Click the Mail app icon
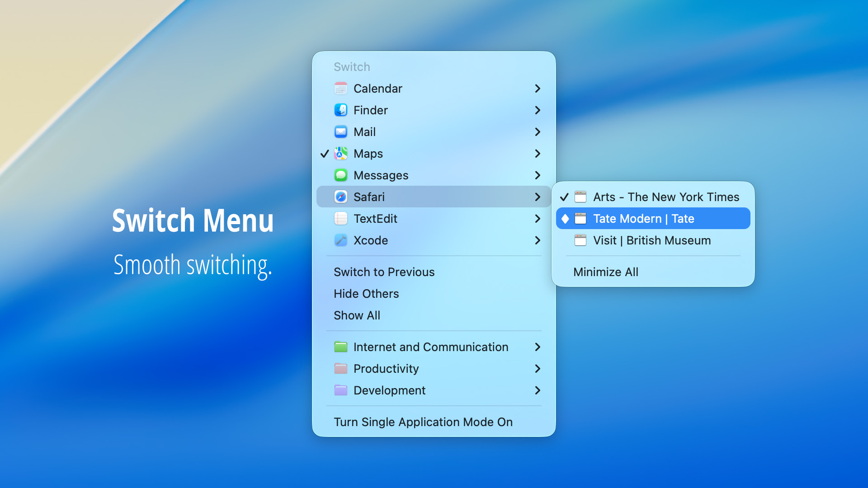This screenshot has width=868, height=488. [x=341, y=132]
